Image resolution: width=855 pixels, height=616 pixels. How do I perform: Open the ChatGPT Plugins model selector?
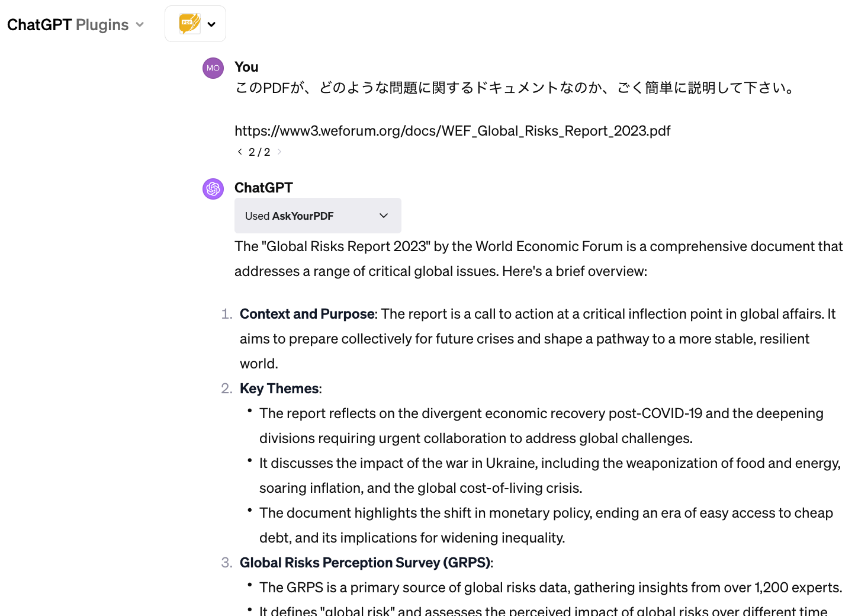[x=75, y=25]
